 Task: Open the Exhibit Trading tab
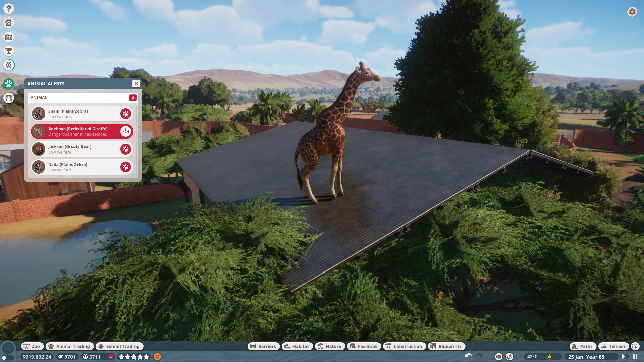pyautogui.click(x=119, y=346)
